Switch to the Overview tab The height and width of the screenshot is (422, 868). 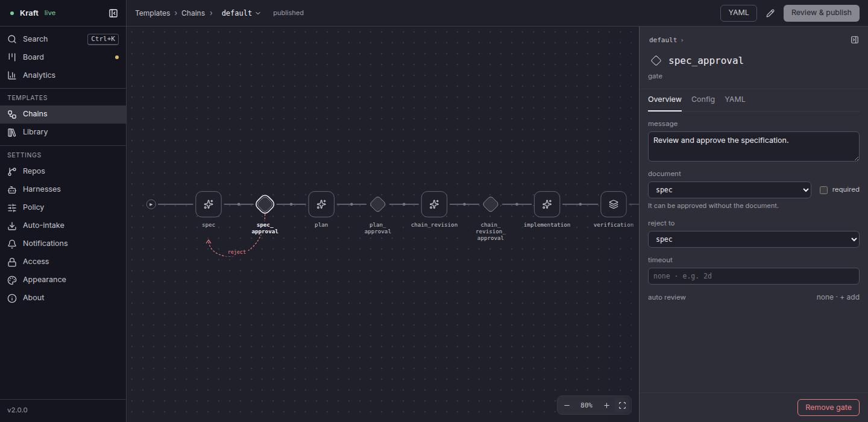665,99
